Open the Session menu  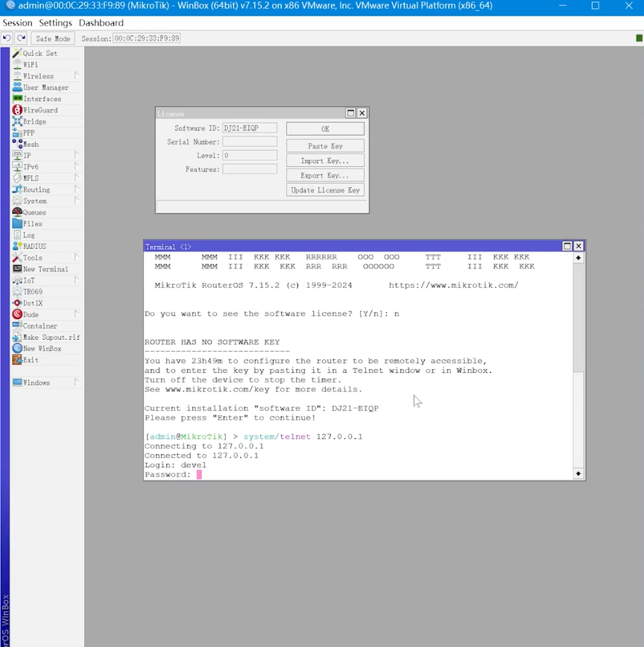17,22
